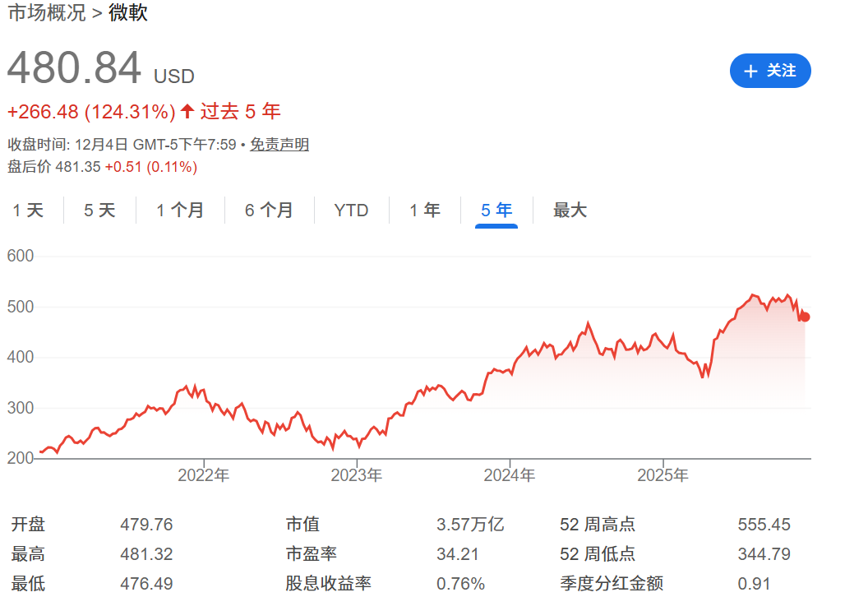Click the currently active 5年 tab
Screen dimensions: 868x597
[x=496, y=211]
